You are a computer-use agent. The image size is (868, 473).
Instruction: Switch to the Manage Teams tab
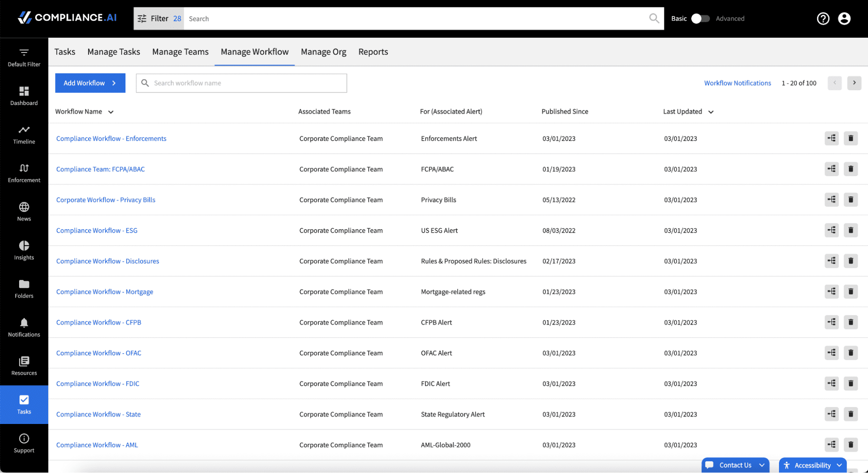pos(180,52)
